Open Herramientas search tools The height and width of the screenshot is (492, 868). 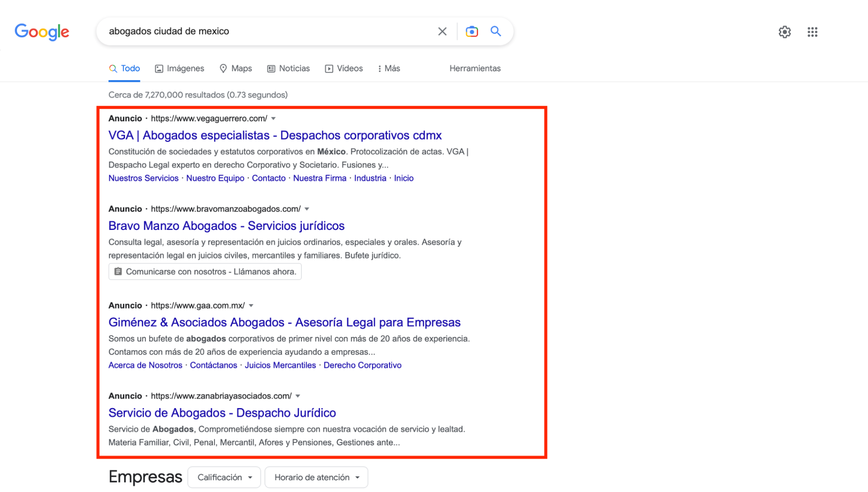475,69
